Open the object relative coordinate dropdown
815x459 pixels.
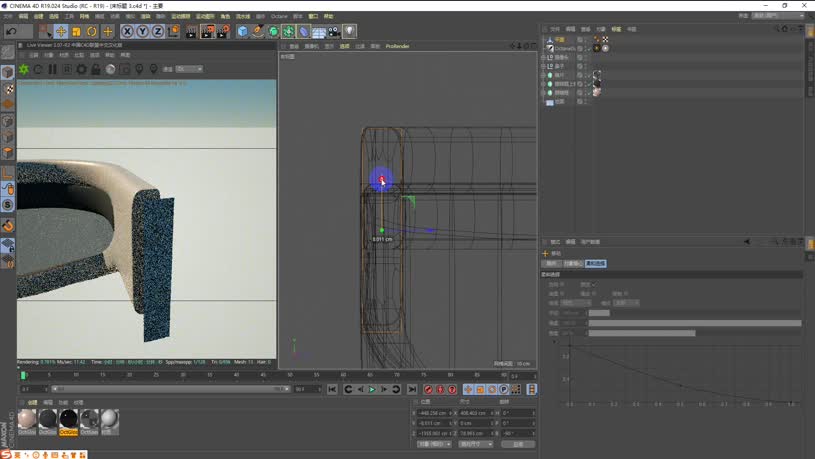click(x=434, y=444)
